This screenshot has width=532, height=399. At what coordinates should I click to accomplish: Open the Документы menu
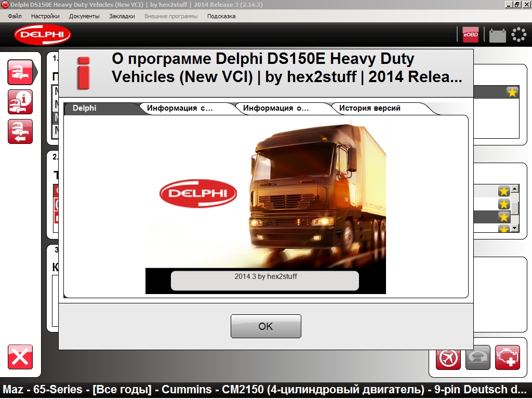(84, 16)
